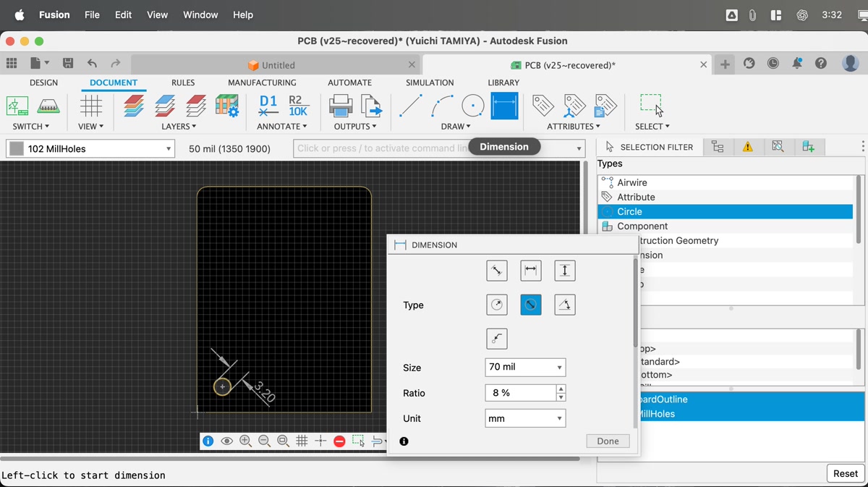The height and width of the screenshot is (487, 868).
Task: Toggle the eye icon in canvas toolbar
Action: (x=226, y=441)
